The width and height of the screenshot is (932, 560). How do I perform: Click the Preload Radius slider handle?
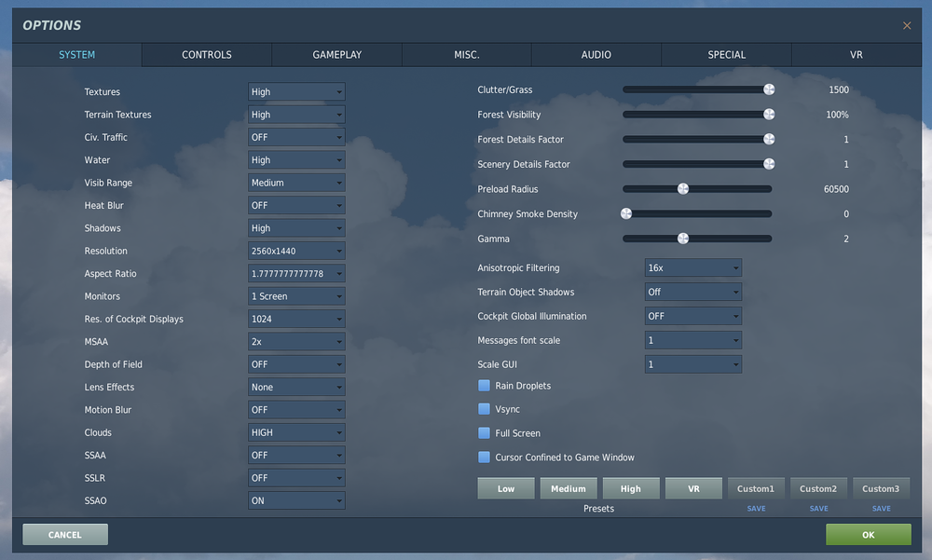click(x=683, y=188)
